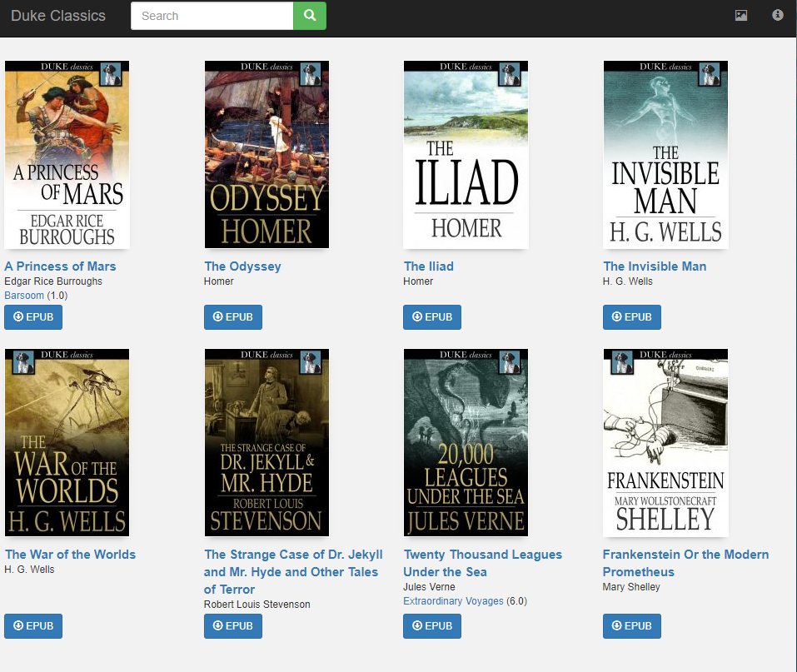
Task: Click Homer under The Odyssey title
Action: coord(218,281)
